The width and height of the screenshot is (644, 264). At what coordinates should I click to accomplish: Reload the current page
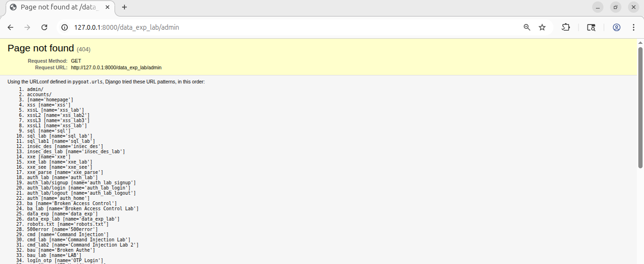tap(44, 27)
